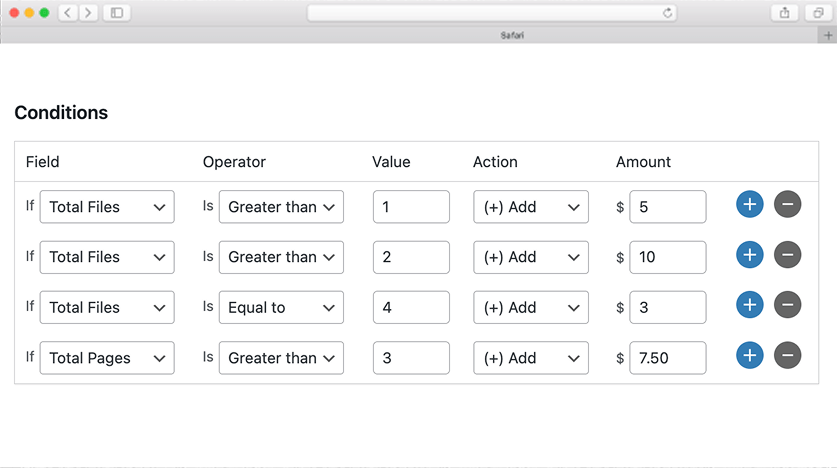Image resolution: width=837 pixels, height=468 pixels.
Task: Click the Amount column header
Action: (x=643, y=162)
